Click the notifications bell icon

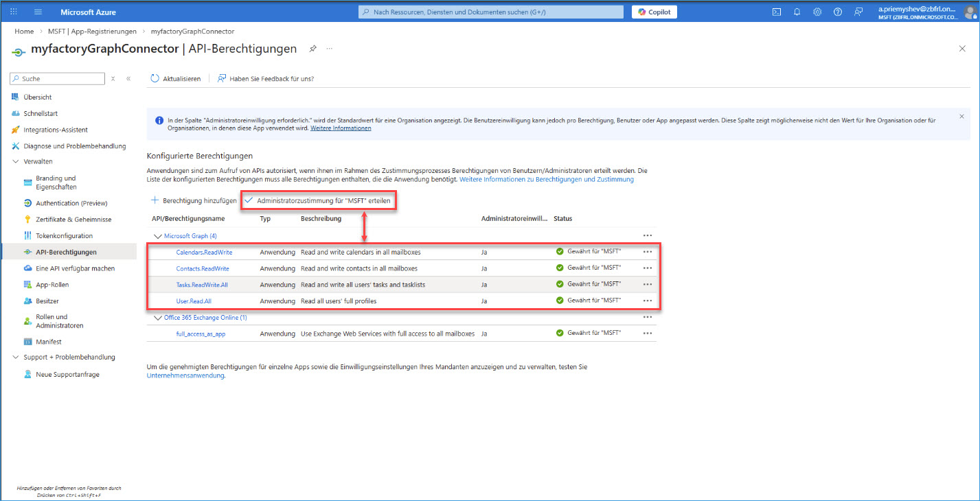797,12
